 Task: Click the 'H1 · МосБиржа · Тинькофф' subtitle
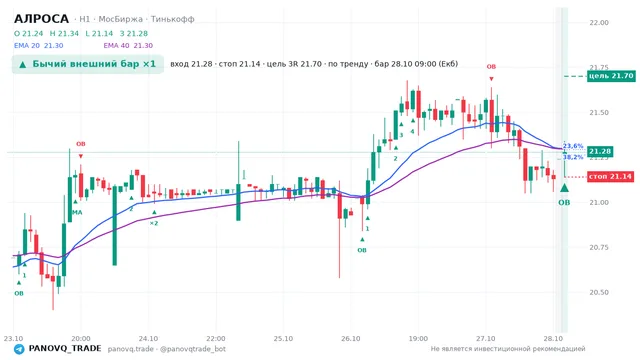coord(137,19)
